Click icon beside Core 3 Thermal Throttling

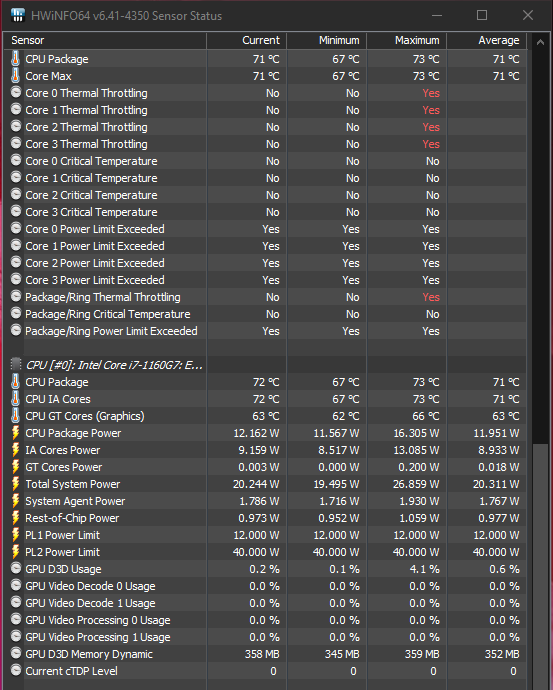coord(16,143)
